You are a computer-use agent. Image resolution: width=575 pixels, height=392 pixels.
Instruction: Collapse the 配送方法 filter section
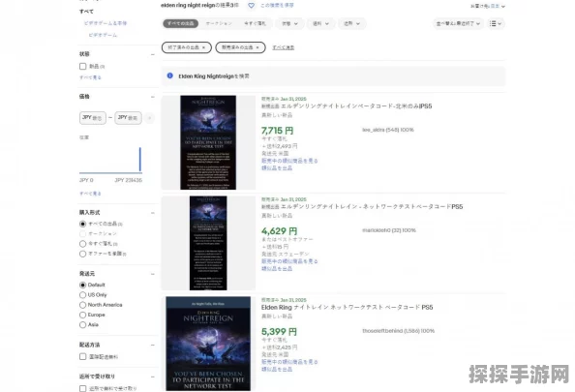tap(153, 346)
